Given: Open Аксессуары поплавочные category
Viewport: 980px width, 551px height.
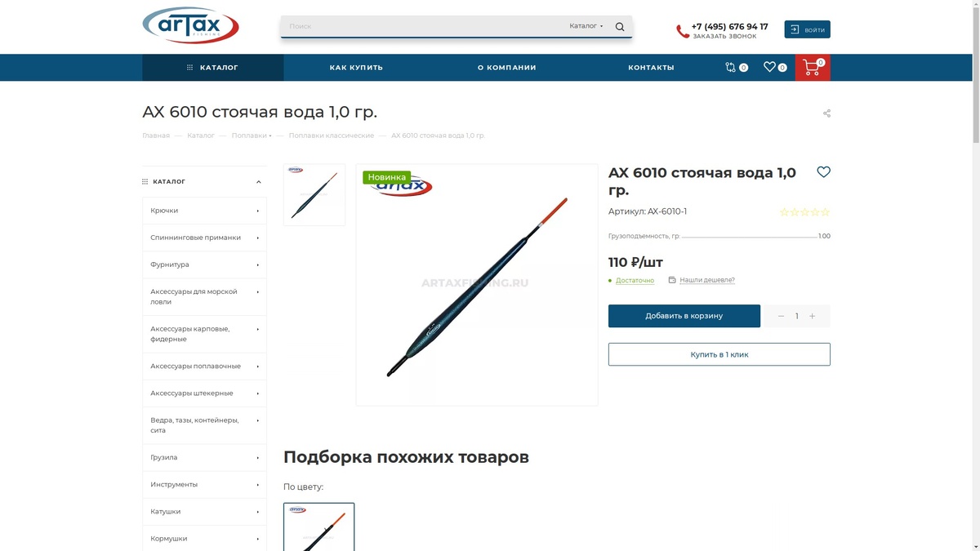Looking at the screenshot, I should (204, 367).
